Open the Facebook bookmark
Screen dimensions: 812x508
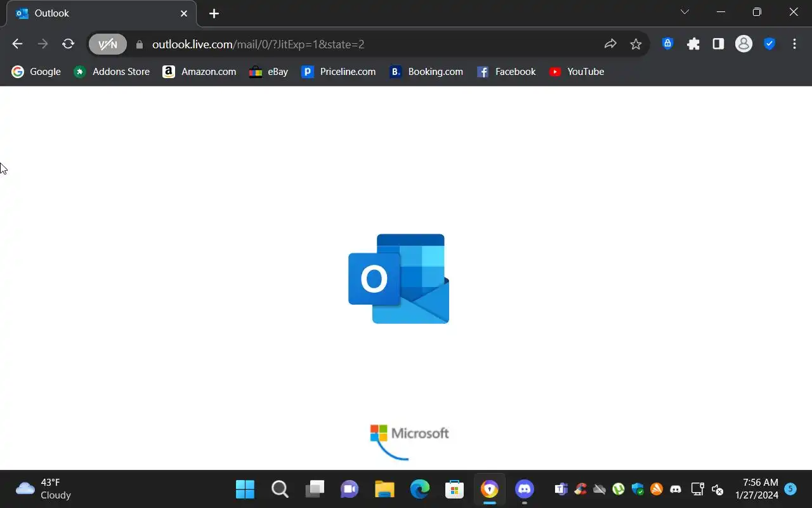pos(506,72)
